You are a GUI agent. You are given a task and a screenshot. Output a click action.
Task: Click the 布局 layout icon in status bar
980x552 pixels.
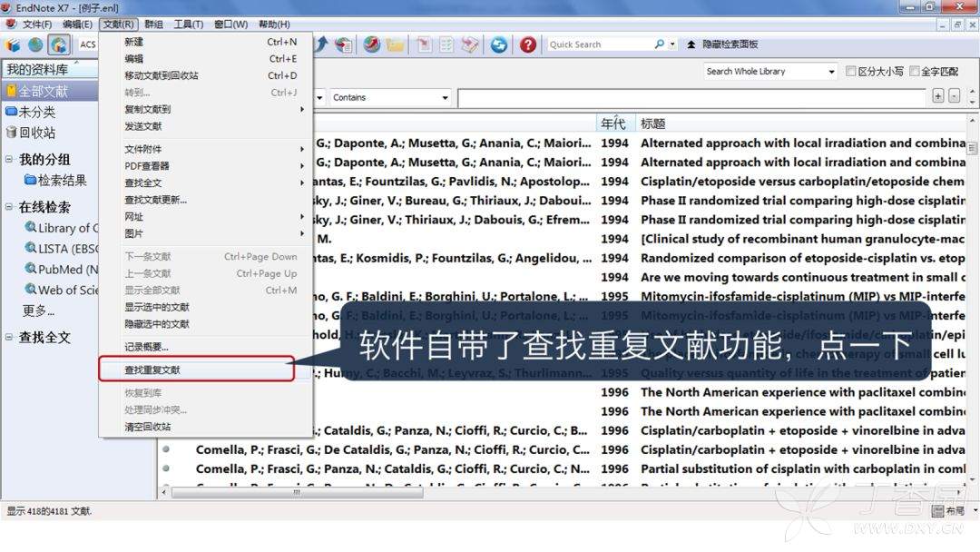tap(937, 511)
